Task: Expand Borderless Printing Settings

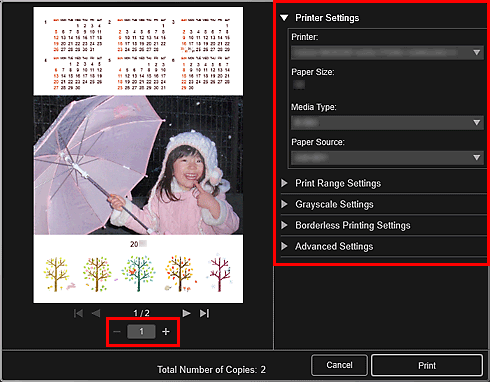Action: pyautogui.click(x=284, y=225)
